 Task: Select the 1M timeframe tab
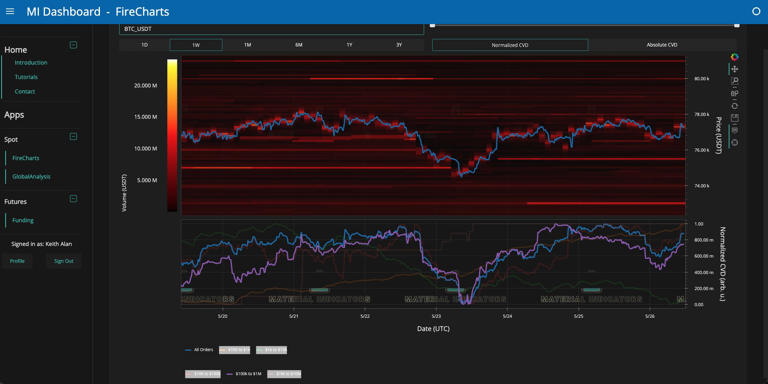point(247,45)
